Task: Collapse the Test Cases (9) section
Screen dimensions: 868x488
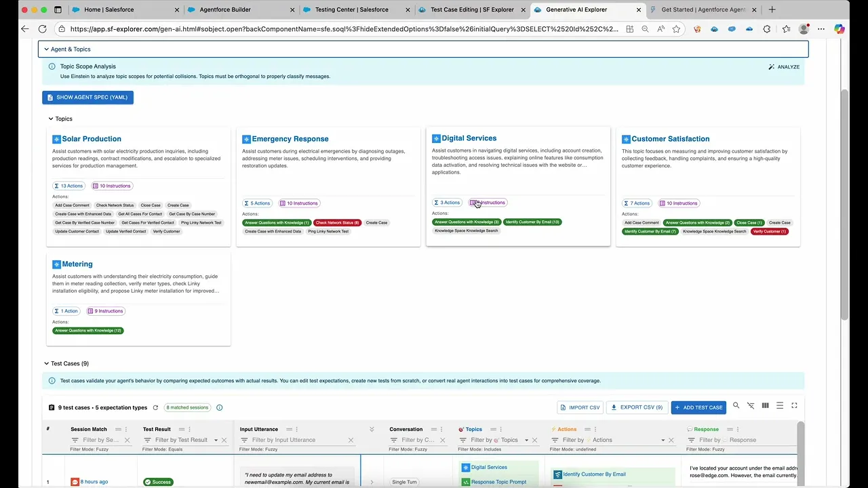Action: point(46,364)
